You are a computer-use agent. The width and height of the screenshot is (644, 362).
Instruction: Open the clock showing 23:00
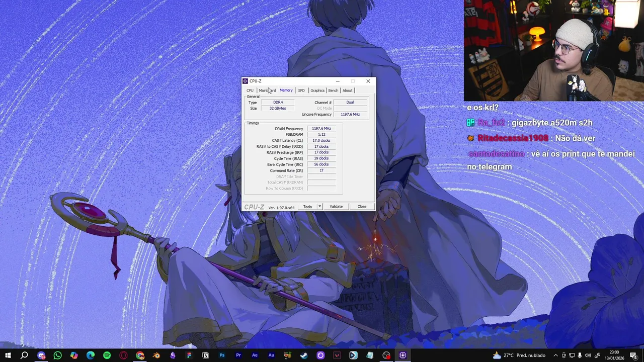[614, 355]
